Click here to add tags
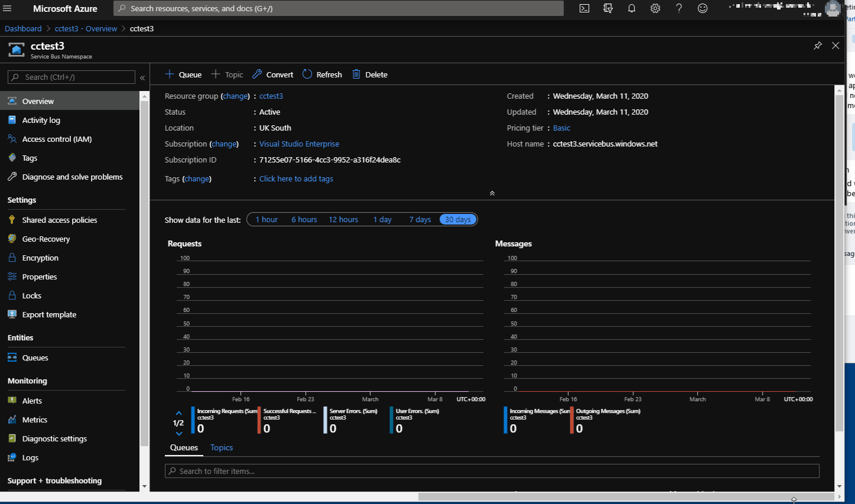The width and height of the screenshot is (855, 504). 296,178
